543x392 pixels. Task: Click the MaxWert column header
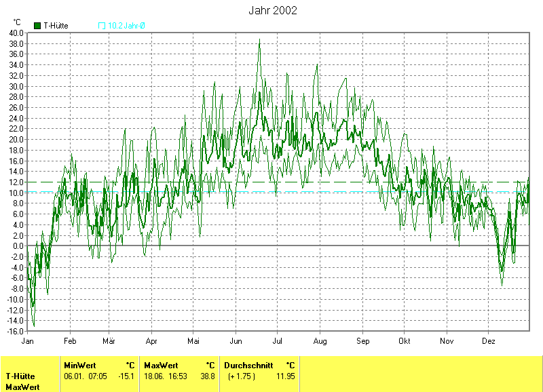(161, 365)
